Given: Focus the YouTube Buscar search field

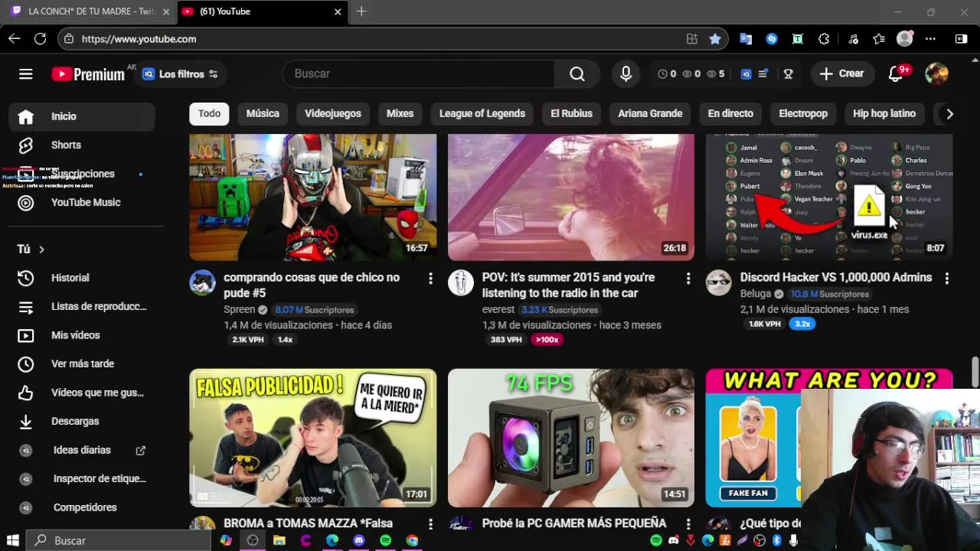Looking at the screenshot, I should (x=420, y=73).
